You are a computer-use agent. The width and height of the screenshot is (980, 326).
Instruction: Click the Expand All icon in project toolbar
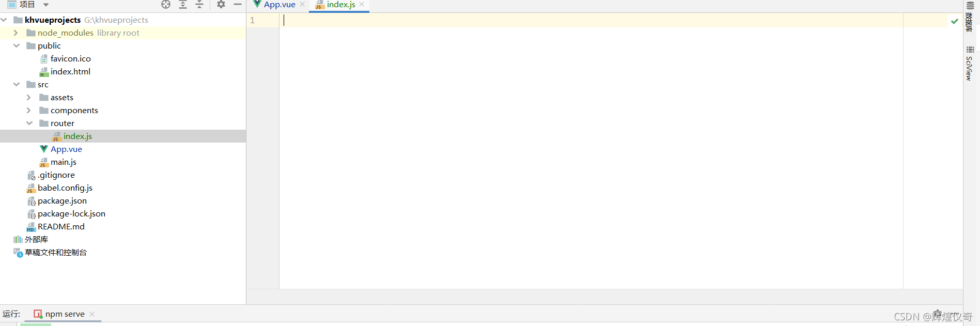[x=183, y=5]
